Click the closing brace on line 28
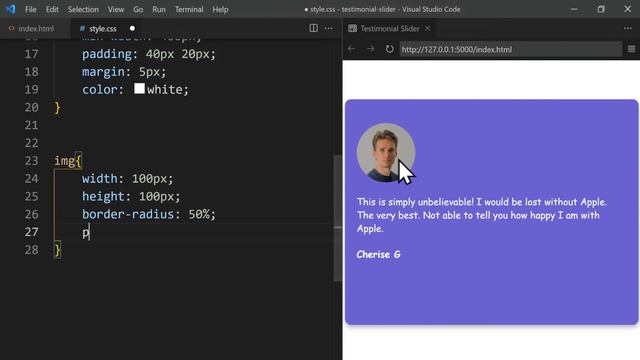 coord(58,250)
